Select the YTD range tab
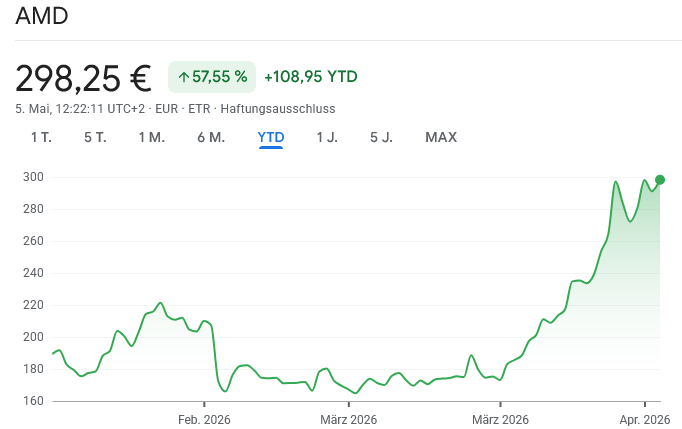This screenshot has height=429, width=682. pyautogui.click(x=271, y=137)
